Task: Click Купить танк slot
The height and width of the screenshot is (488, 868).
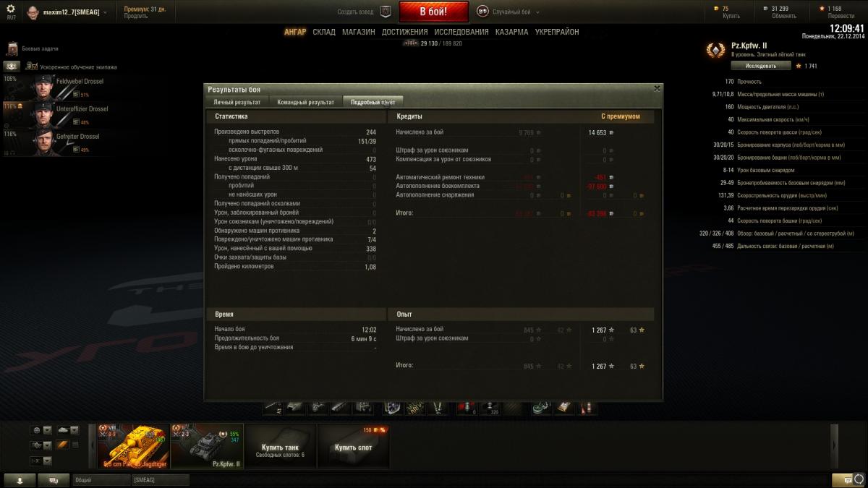Action: (x=281, y=446)
